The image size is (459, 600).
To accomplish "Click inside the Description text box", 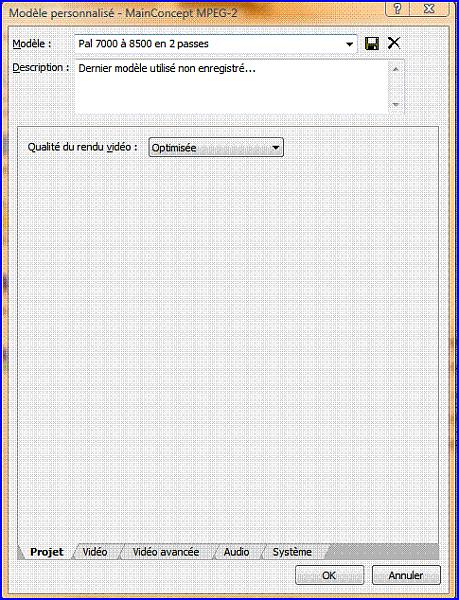I will coord(233,87).
